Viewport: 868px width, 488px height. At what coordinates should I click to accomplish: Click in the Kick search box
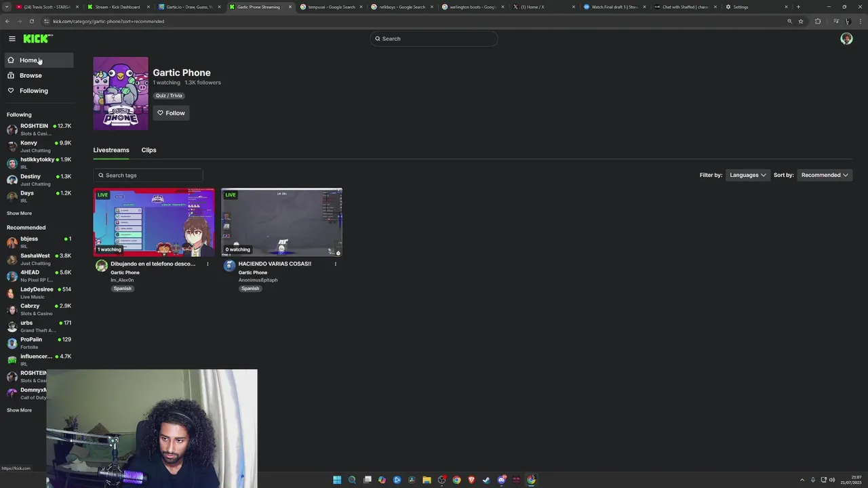click(434, 39)
